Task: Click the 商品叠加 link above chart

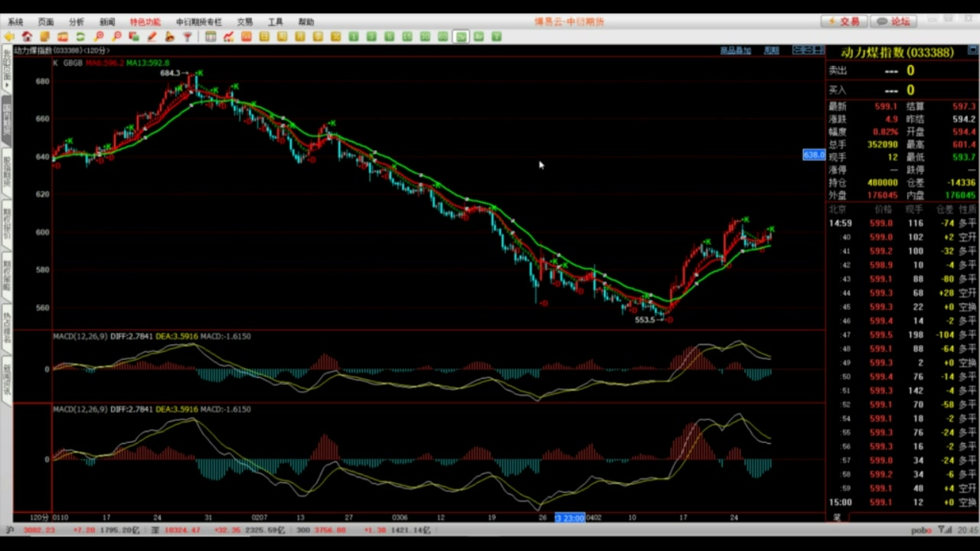Action: click(736, 51)
